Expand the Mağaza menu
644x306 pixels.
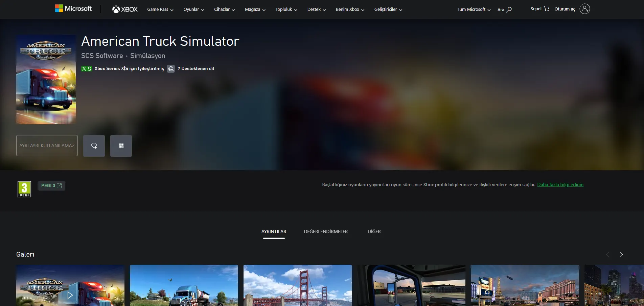(x=255, y=9)
